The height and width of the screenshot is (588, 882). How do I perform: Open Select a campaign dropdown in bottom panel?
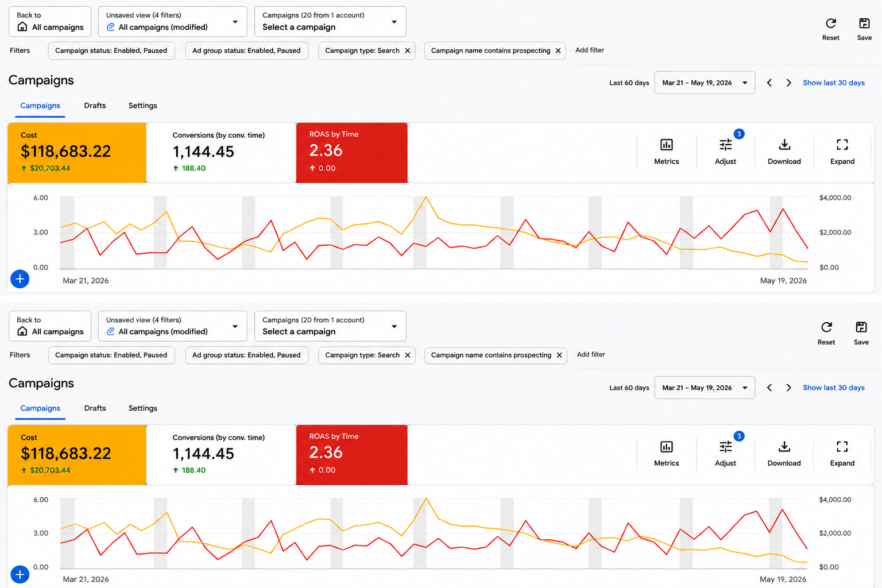point(330,326)
